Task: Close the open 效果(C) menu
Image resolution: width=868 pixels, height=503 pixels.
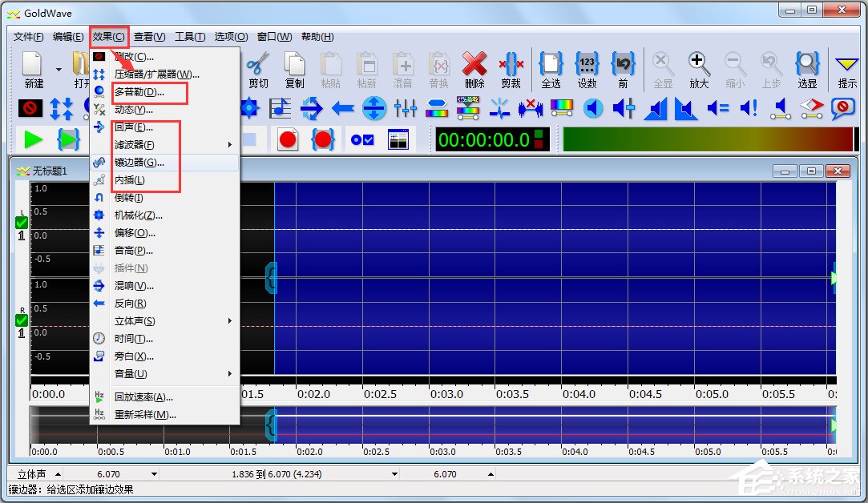Action: 109,37
